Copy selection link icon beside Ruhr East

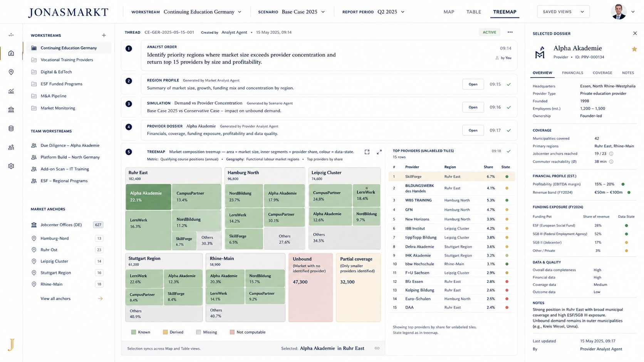[x=377, y=348]
